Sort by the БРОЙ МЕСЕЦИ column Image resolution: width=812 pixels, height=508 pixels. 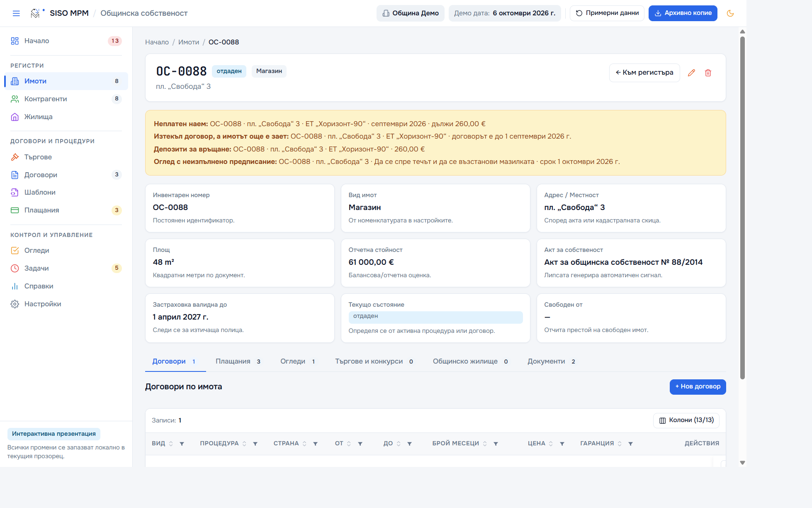485,444
